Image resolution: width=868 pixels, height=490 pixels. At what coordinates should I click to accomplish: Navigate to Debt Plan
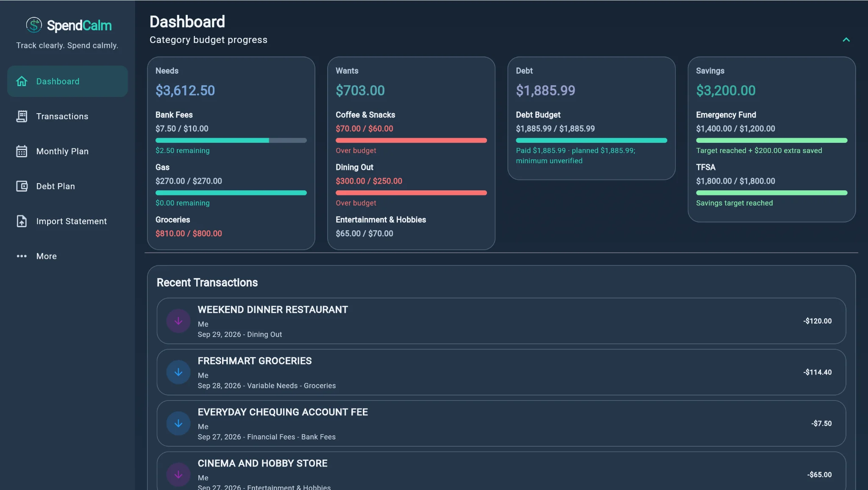pos(67,186)
